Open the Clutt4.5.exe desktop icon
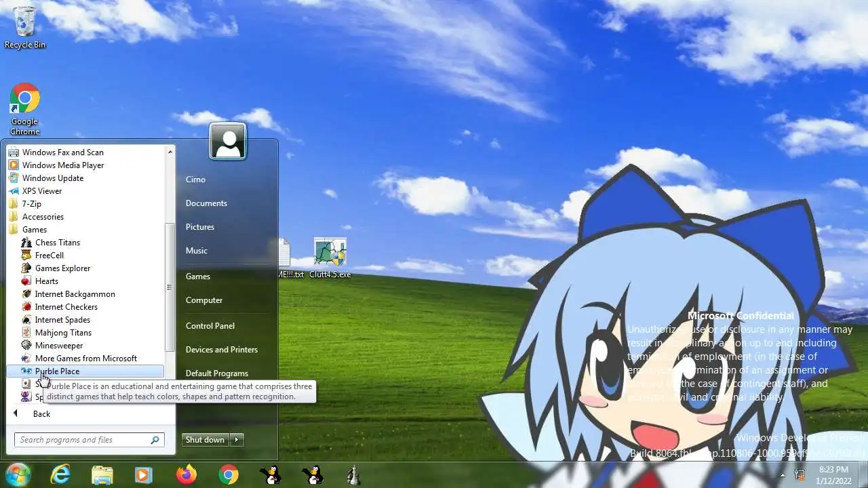Screen dimensions: 868x488 (x=330, y=258)
